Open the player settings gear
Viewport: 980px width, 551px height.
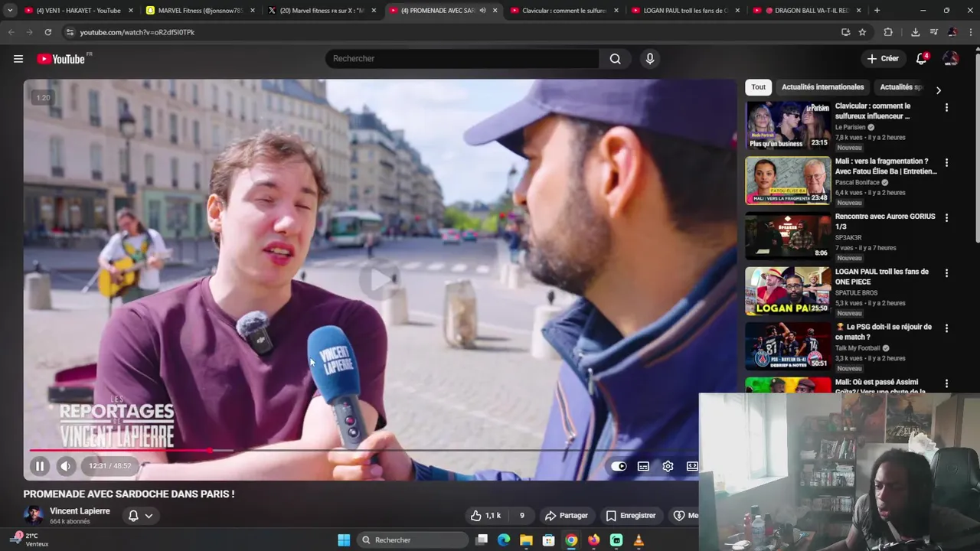click(668, 466)
